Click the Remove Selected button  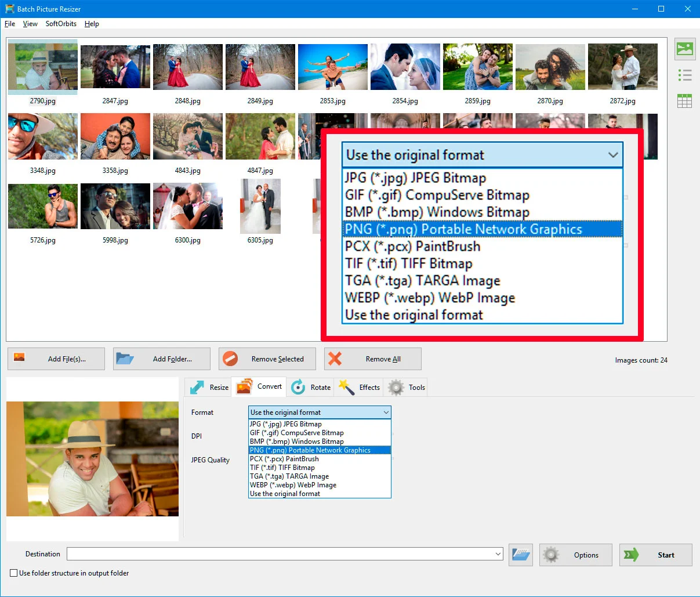[267, 358]
